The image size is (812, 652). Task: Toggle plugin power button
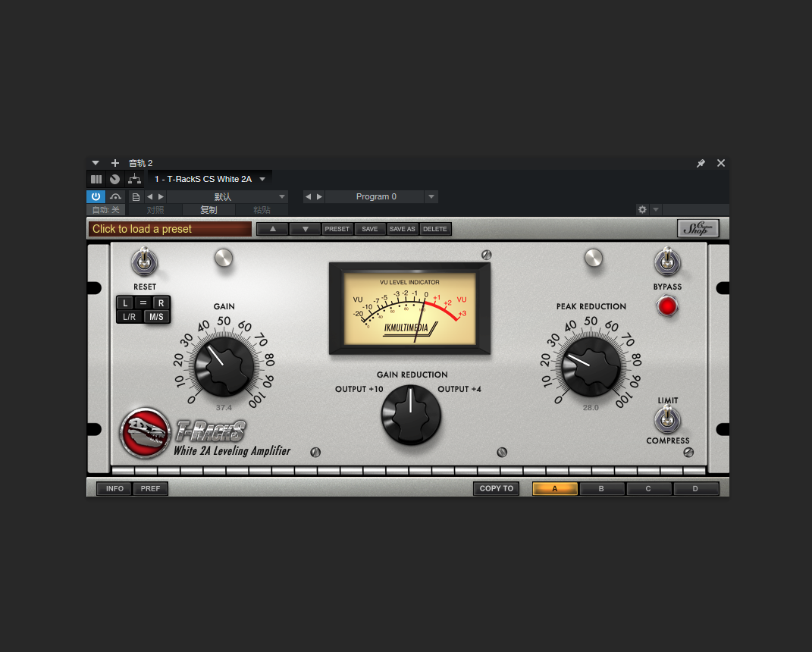tap(96, 197)
